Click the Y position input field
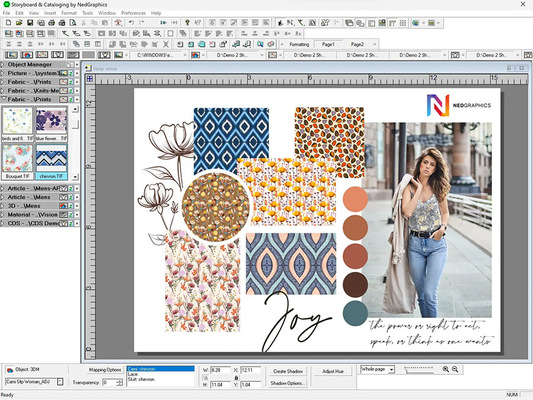The height and width of the screenshot is (400, 533). (251, 385)
